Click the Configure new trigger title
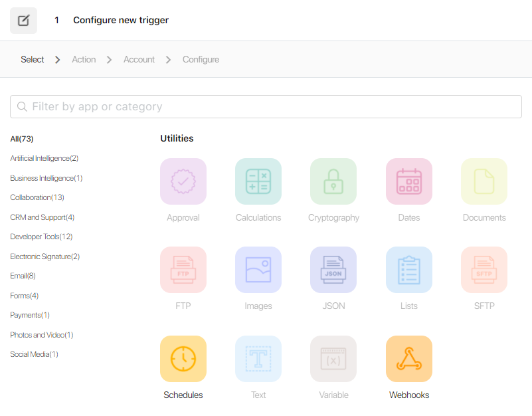Image resolution: width=532 pixels, height=416 pixels. 121,20
